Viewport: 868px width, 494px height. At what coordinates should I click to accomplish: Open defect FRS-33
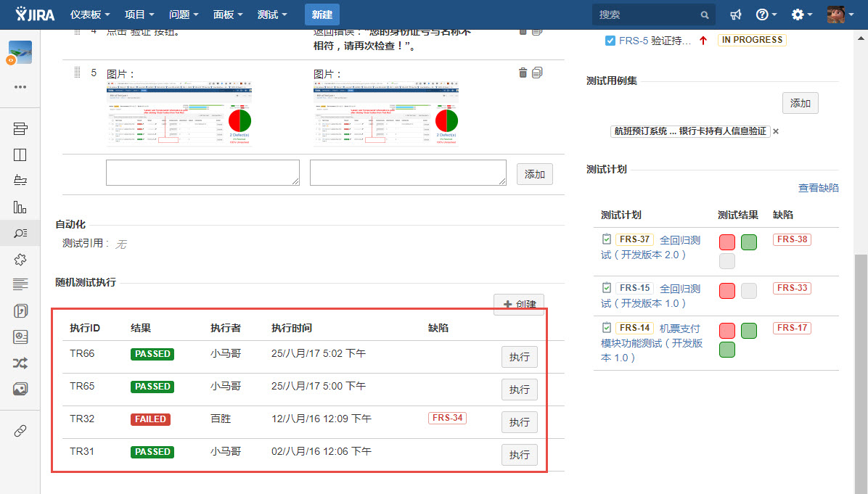[x=793, y=288]
